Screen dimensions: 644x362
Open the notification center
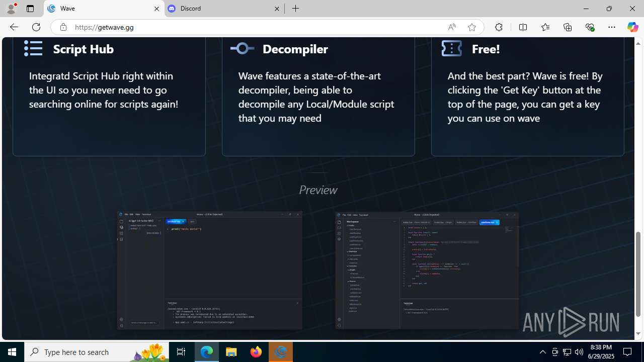click(x=628, y=352)
